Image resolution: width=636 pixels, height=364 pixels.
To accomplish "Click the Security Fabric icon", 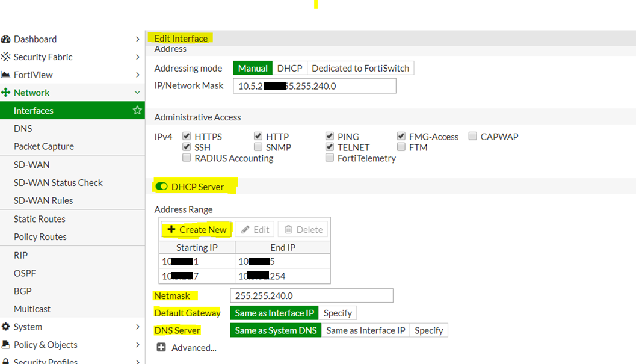I will click(6, 57).
